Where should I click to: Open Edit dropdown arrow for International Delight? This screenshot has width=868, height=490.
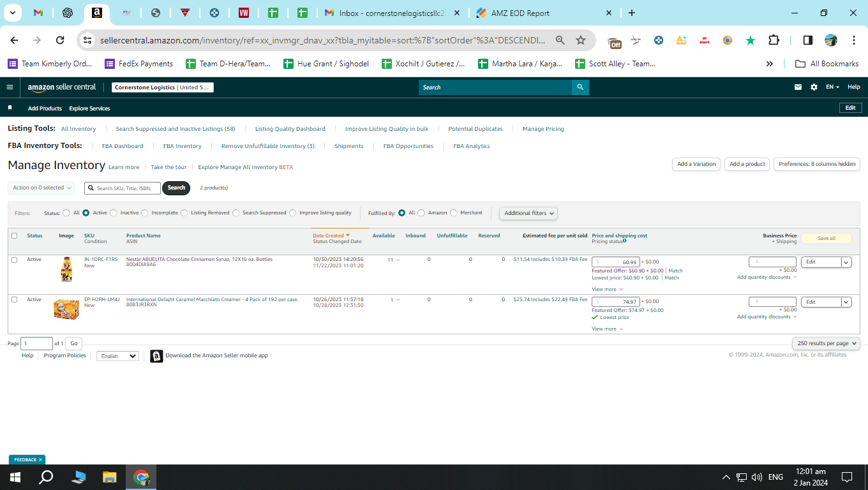847,302
